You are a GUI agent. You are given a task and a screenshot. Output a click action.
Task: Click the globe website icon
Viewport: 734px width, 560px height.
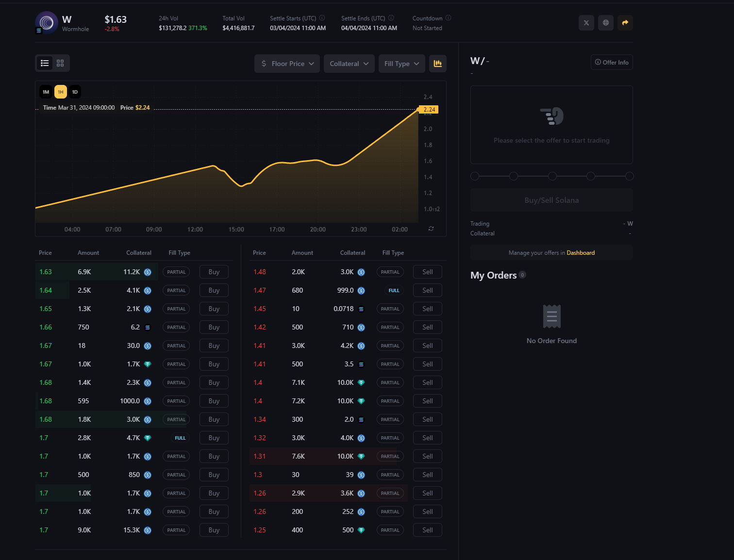point(605,22)
